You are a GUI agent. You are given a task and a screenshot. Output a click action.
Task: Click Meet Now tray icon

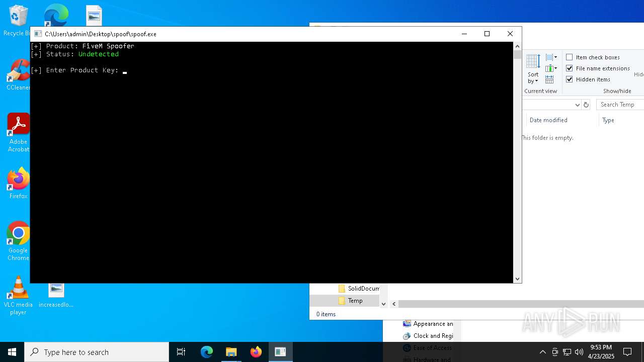click(555, 352)
